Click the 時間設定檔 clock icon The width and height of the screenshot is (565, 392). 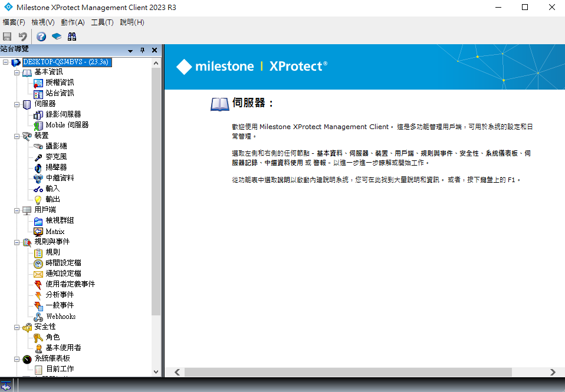[38, 263]
